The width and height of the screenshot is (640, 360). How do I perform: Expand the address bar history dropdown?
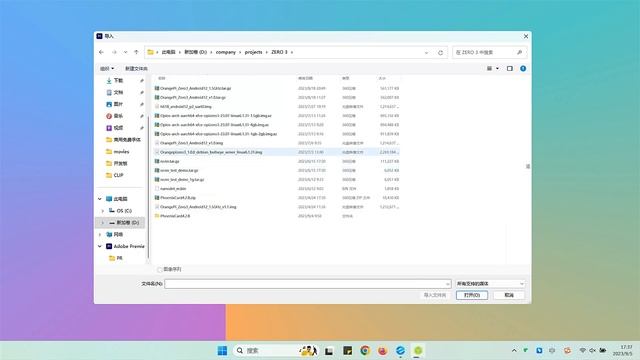[427, 53]
